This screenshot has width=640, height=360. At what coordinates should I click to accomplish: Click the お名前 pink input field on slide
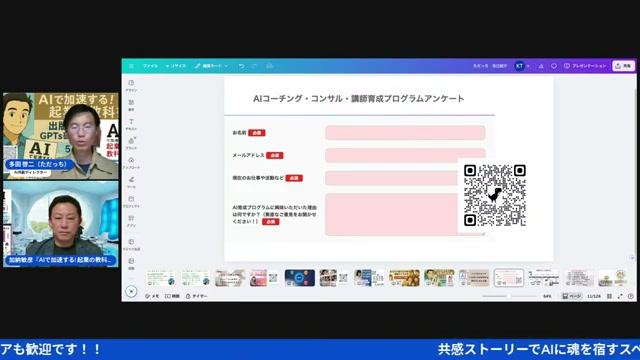click(x=405, y=133)
